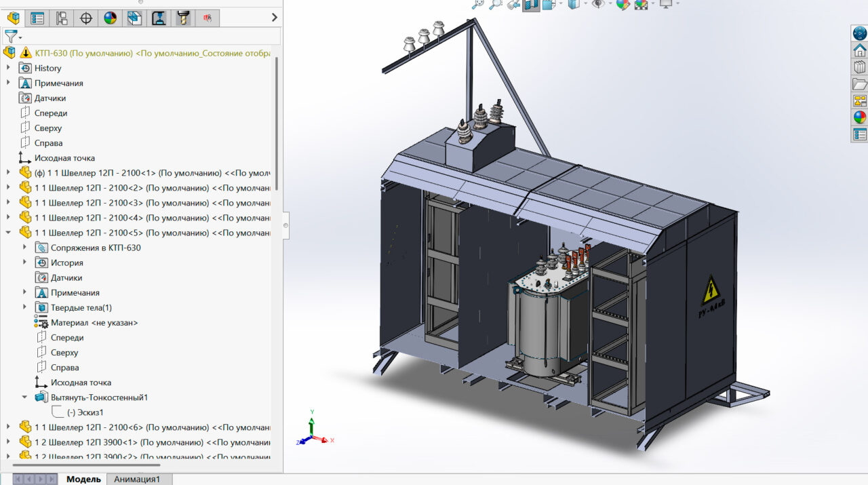Open the ConfigurationManager tab
This screenshot has height=485, width=868.
pos(61,18)
